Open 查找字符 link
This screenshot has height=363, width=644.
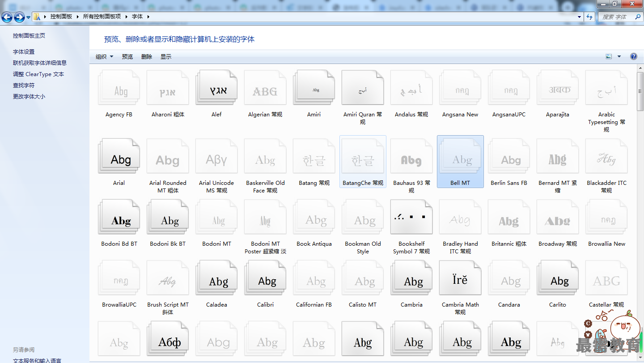pos(24,85)
